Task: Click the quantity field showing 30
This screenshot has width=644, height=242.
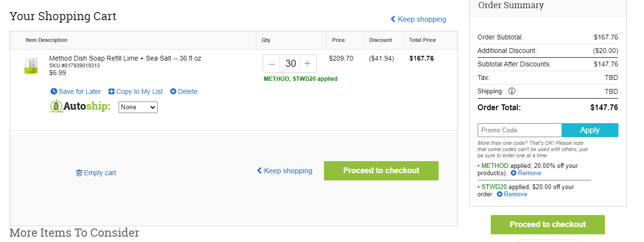Action: click(x=290, y=64)
